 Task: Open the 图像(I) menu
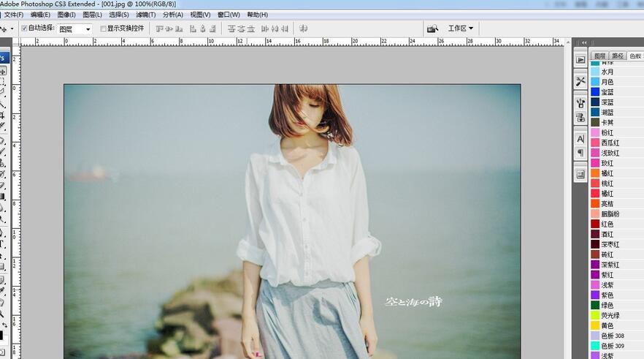pyautogui.click(x=66, y=15)
